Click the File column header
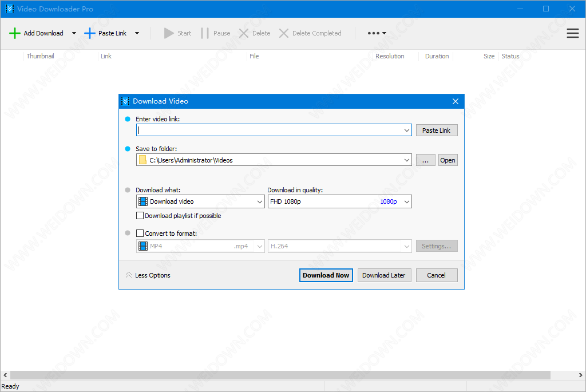This screenshot has height=392, width=586. 254,56
